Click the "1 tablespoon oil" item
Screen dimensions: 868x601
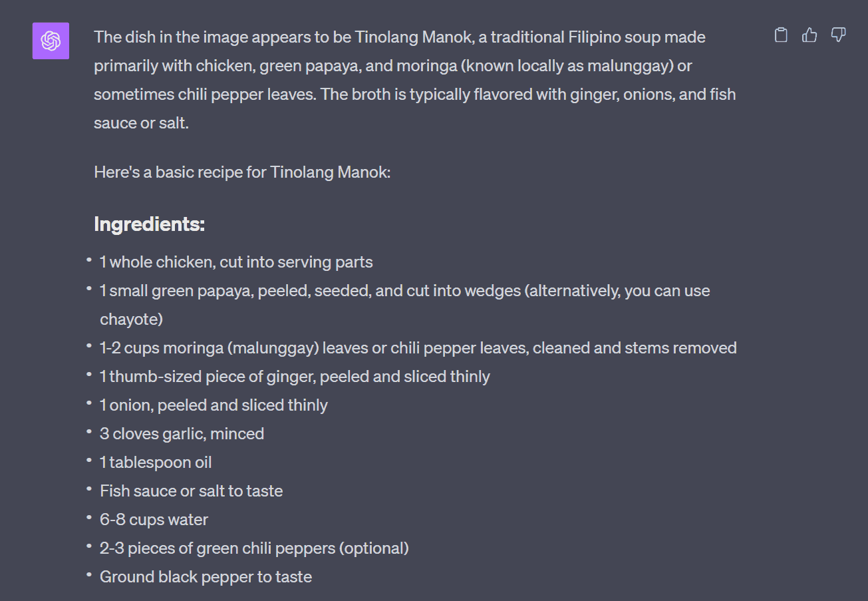coord(156,463)
